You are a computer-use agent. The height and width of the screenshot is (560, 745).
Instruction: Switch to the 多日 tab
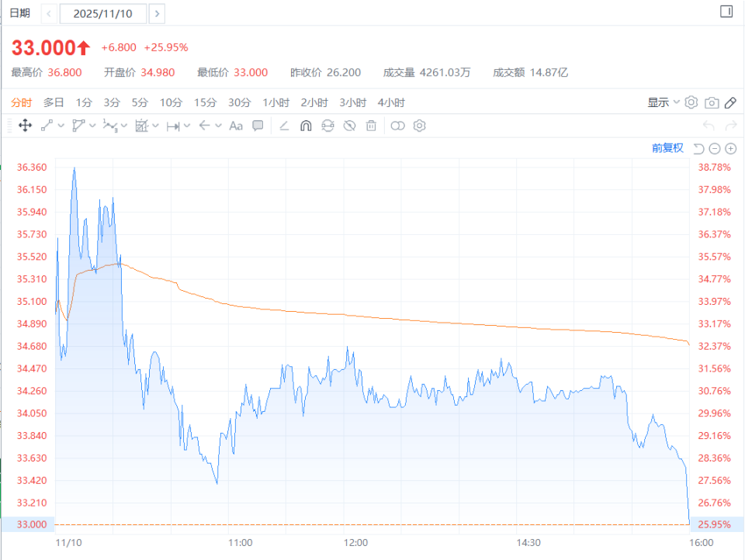pos(54,102)
